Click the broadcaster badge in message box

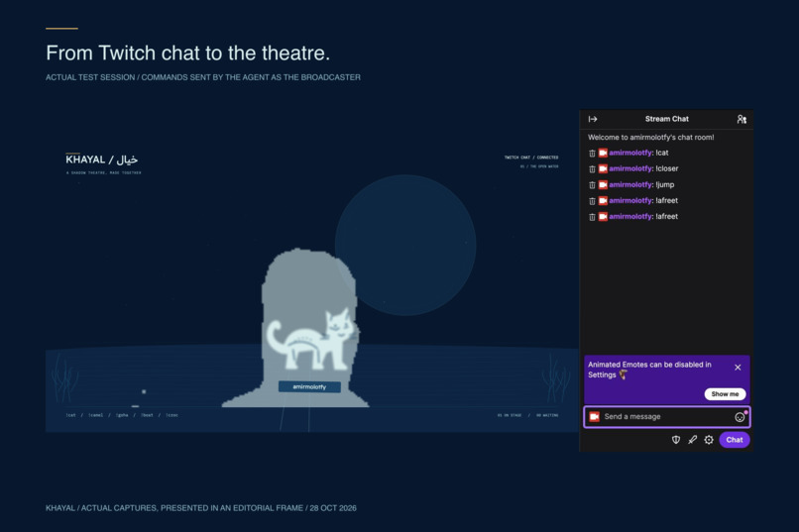pos(594,417)
